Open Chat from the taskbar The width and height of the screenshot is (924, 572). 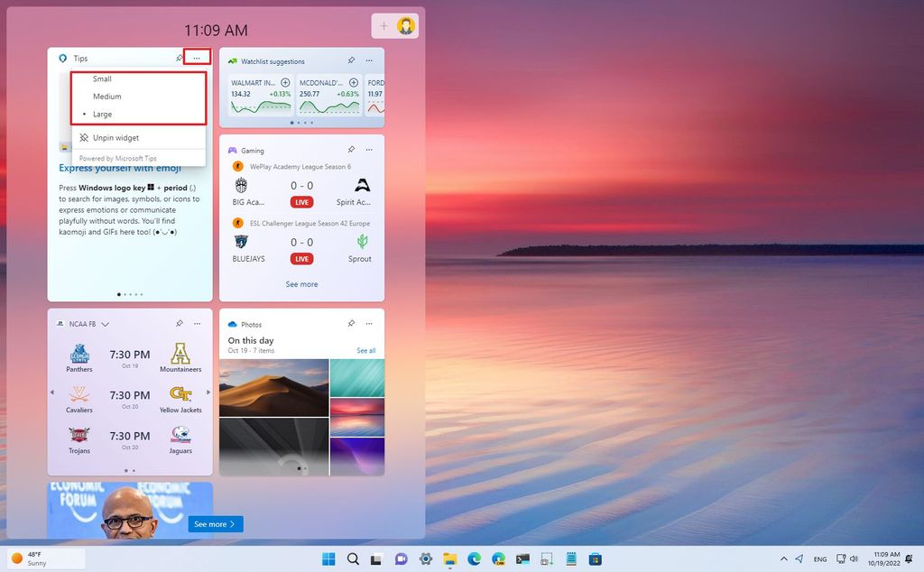pyautogui.click(x=400, y=558)
